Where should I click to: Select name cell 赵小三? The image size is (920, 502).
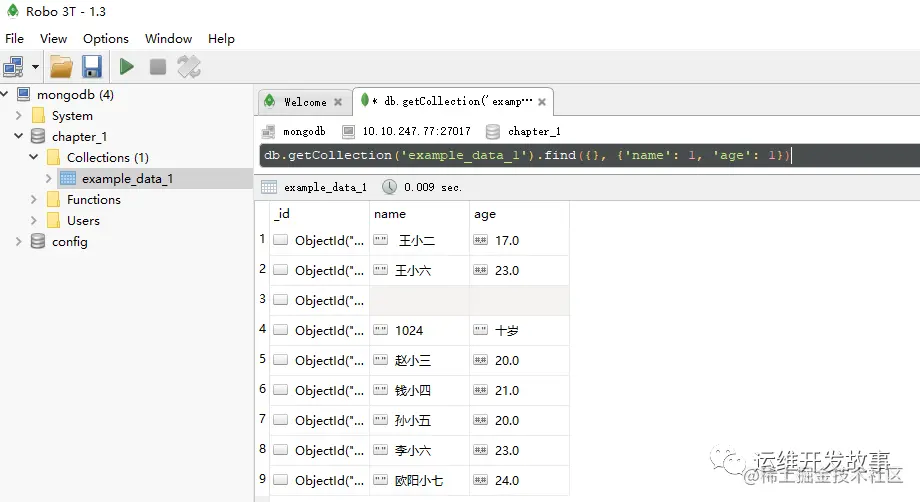(x=420, y=360)
